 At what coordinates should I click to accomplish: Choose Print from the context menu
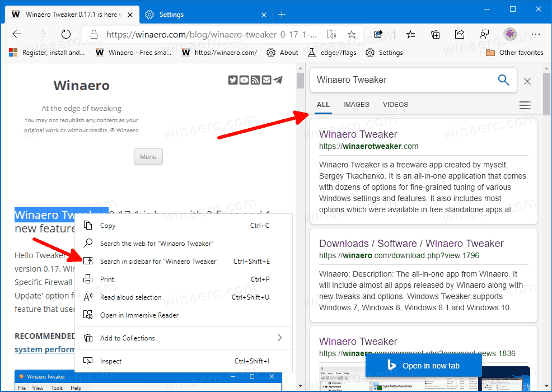184,279
